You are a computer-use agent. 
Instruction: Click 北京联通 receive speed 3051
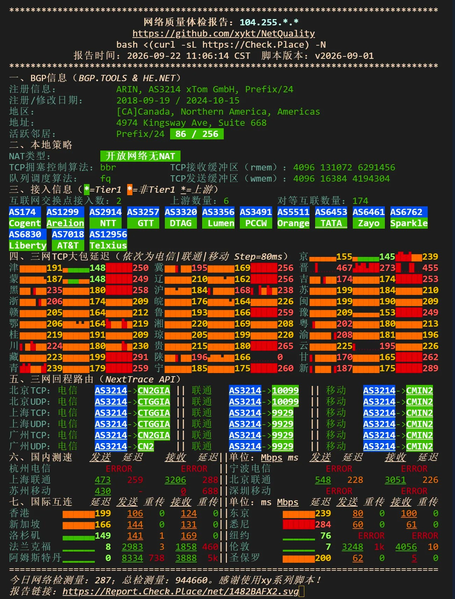(x=395, y=480)
